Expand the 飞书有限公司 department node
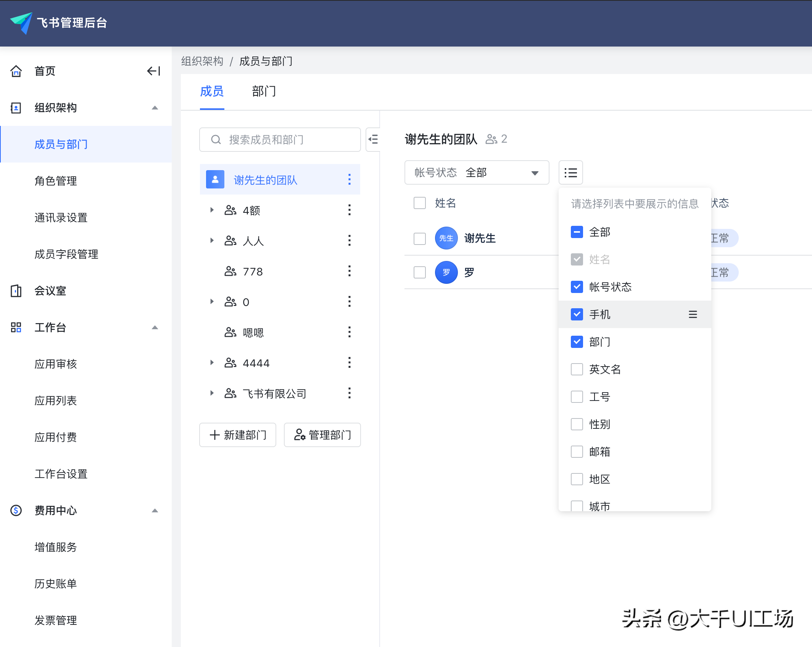The image size is (812, 647). (212, 393)
